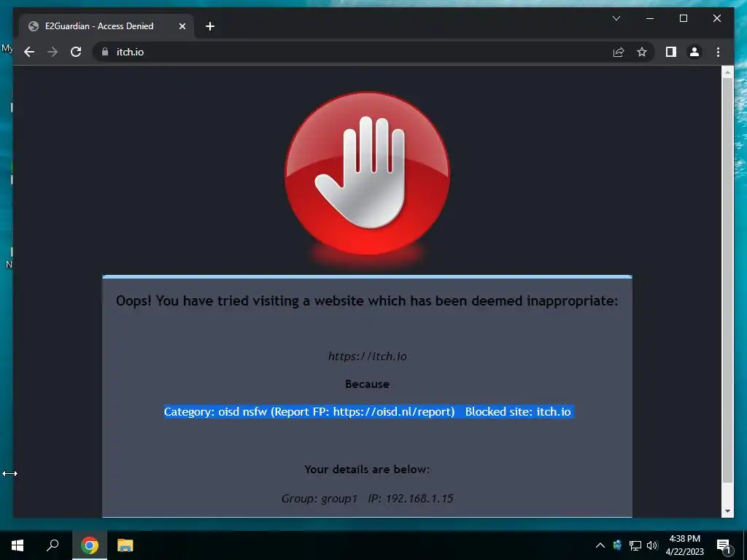This screenshot has width=747, height=560.
Task: Minimize the Chrome window
Action: (x=650, y=18)
